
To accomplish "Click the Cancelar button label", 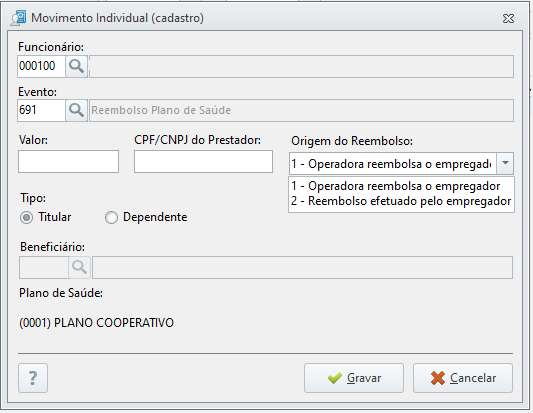I will pos(473,378).
